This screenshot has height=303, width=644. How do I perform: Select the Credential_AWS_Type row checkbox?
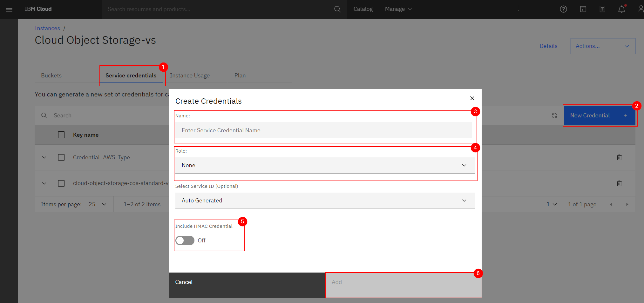tap(61, 157)
